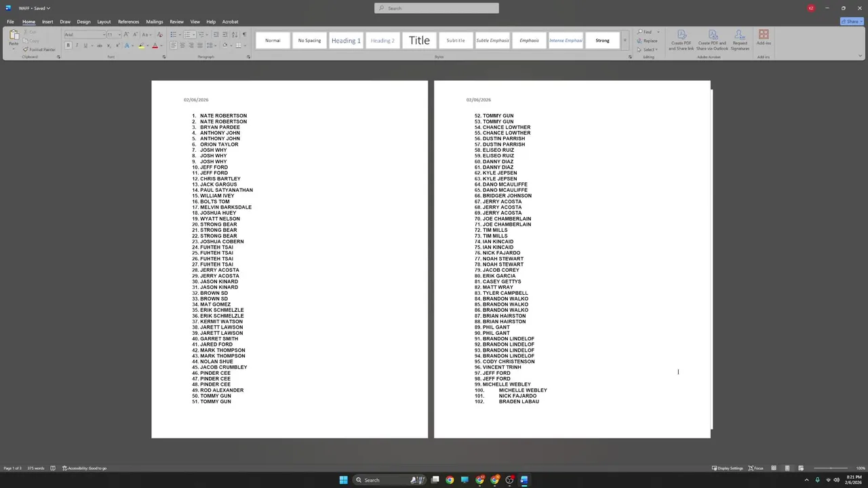The image size is (868, 488).
Task: Click Create PDF and Share link
Action: [682, 41]
